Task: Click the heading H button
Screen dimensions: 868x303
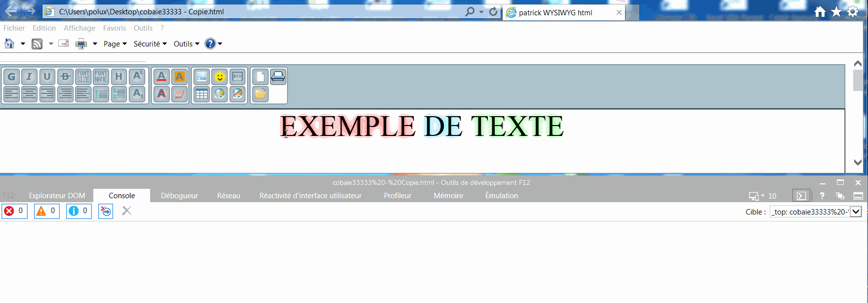Action: (x=119, y=77)
